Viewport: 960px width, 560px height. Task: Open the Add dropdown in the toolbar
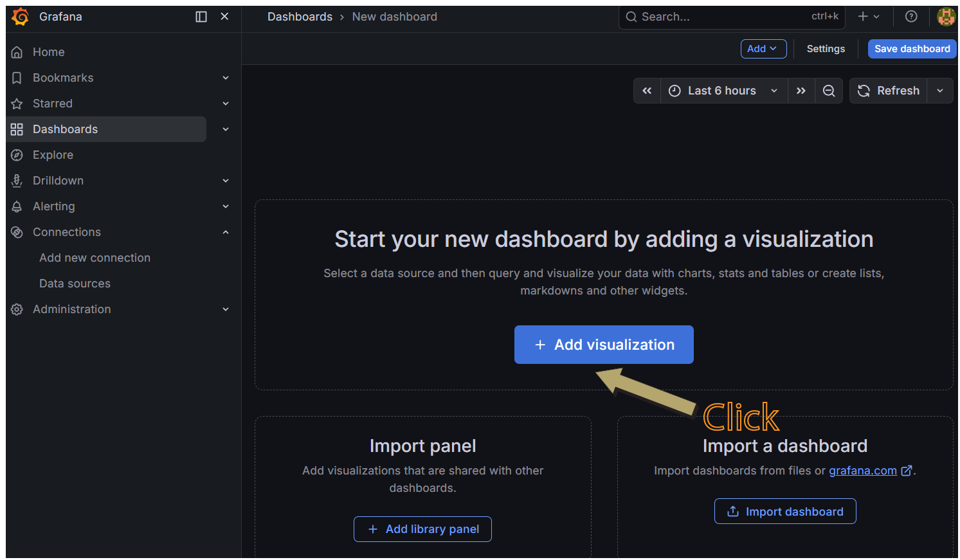pos(763,49)
